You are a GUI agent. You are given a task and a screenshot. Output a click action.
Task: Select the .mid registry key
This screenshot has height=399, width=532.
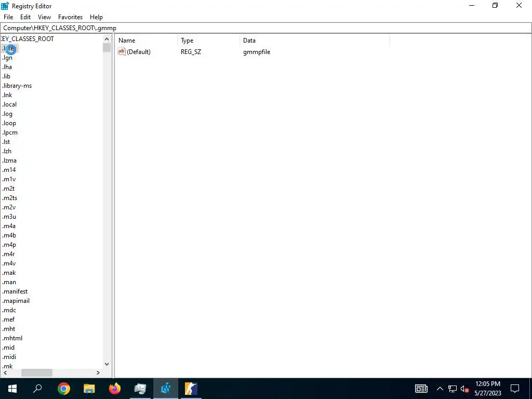[8, 348]
